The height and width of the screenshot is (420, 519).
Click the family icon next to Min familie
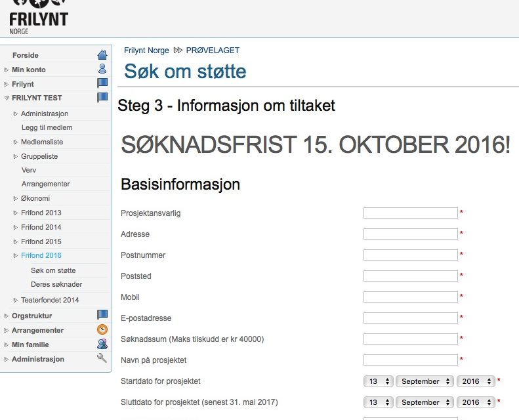[x=102, y=344]
